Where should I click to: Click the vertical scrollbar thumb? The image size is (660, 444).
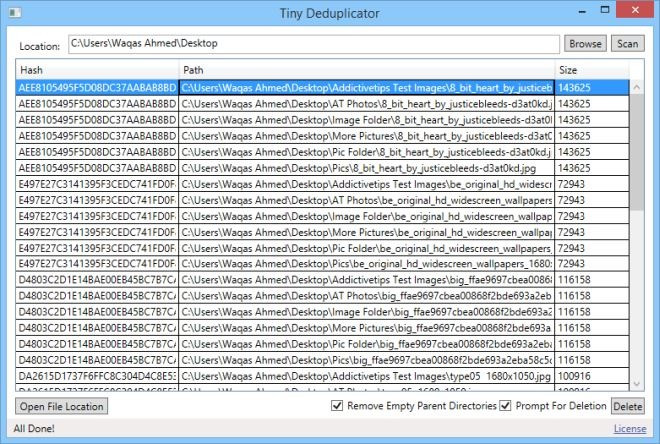point(636,152)
